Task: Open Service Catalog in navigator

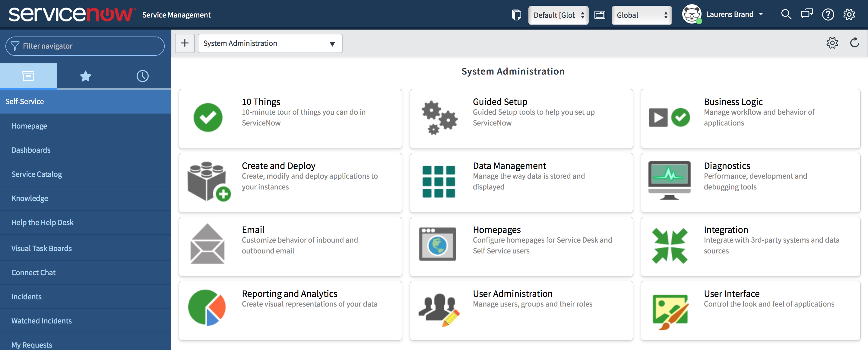Action: 36,174
